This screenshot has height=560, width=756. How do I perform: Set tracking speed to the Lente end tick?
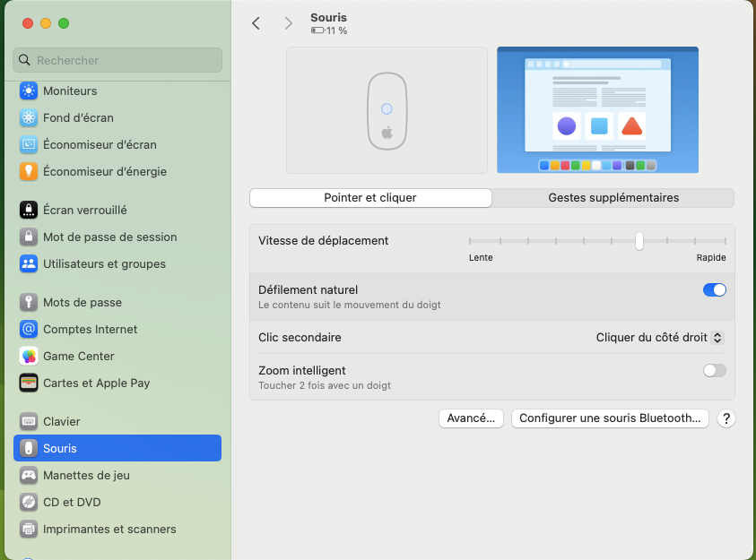(x=470, y=241)
